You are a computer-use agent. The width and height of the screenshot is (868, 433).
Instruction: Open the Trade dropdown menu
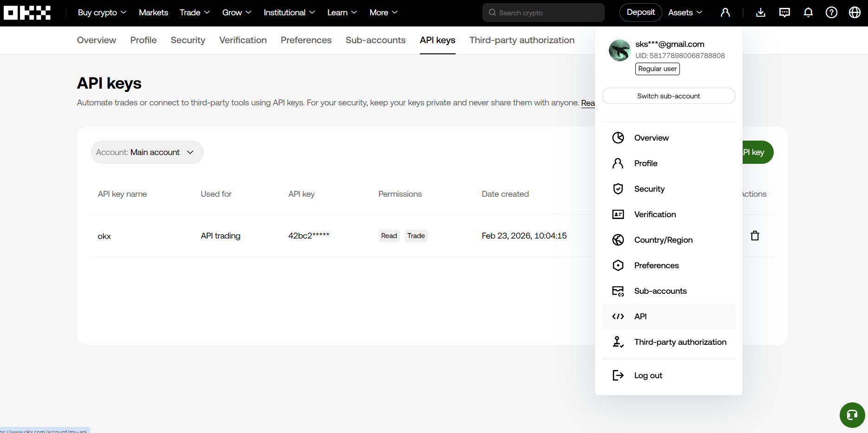point(195,13)
